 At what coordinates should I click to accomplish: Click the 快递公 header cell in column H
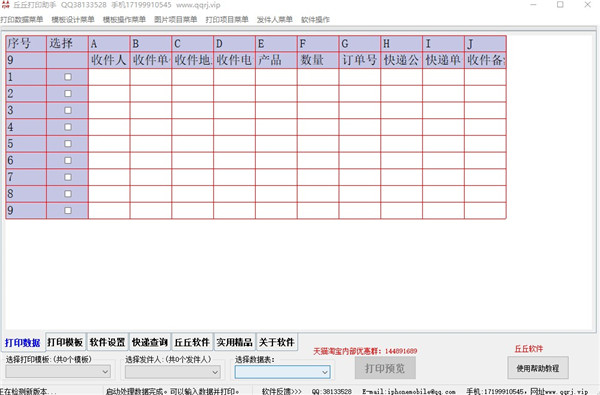[401, 60]
